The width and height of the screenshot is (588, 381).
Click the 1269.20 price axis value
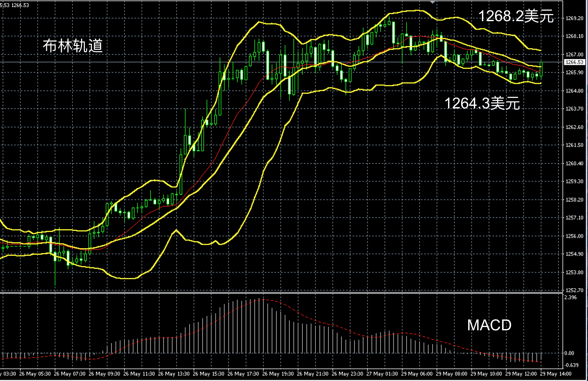coord(574,18)
